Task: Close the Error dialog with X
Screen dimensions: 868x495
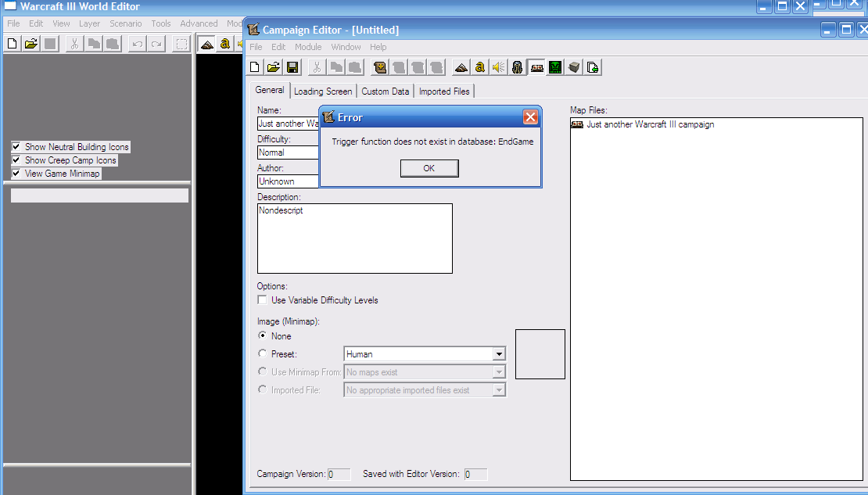Action: click(x=530, y=117)
